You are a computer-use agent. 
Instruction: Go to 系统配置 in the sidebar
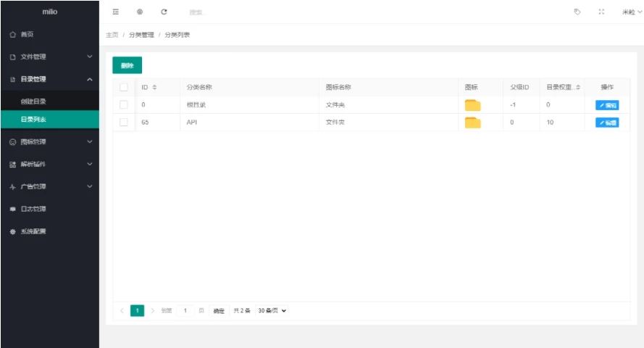[33, 232]
